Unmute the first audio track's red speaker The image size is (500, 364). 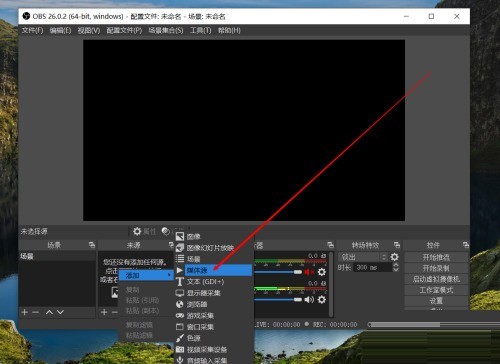click(x=309, y=272)
